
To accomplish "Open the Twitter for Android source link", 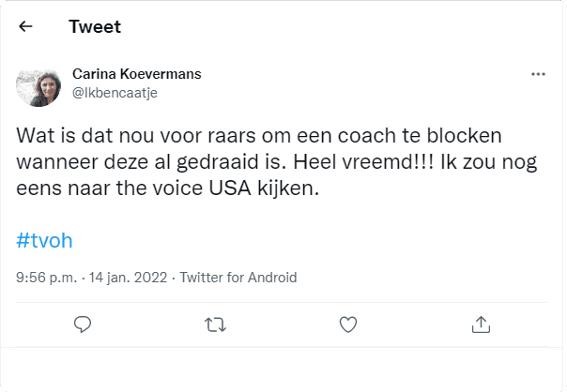I will point(238,278).
